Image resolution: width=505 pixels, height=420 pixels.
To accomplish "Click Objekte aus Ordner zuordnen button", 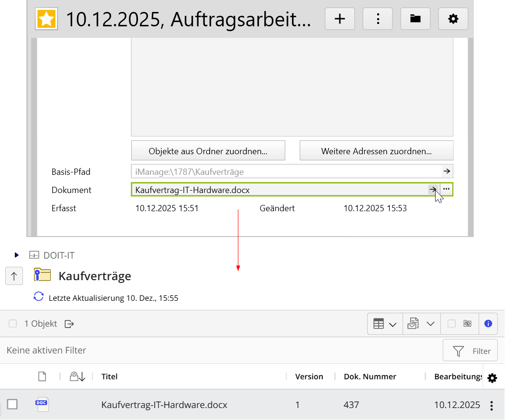I will (x=208, y=151).
